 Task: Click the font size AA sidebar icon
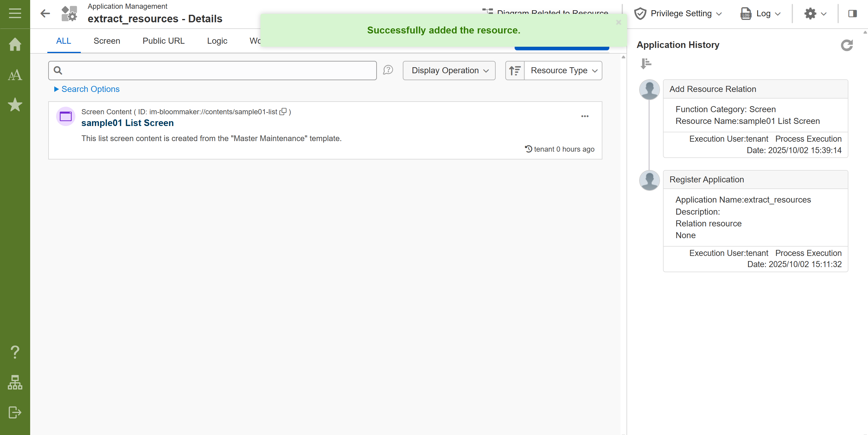(x=15, y=75)
